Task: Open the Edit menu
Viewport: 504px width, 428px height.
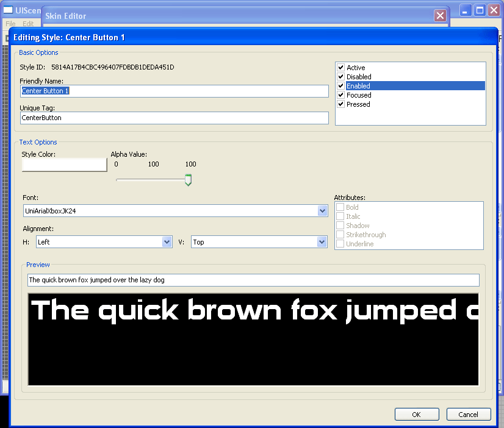Action: [27, 23]
